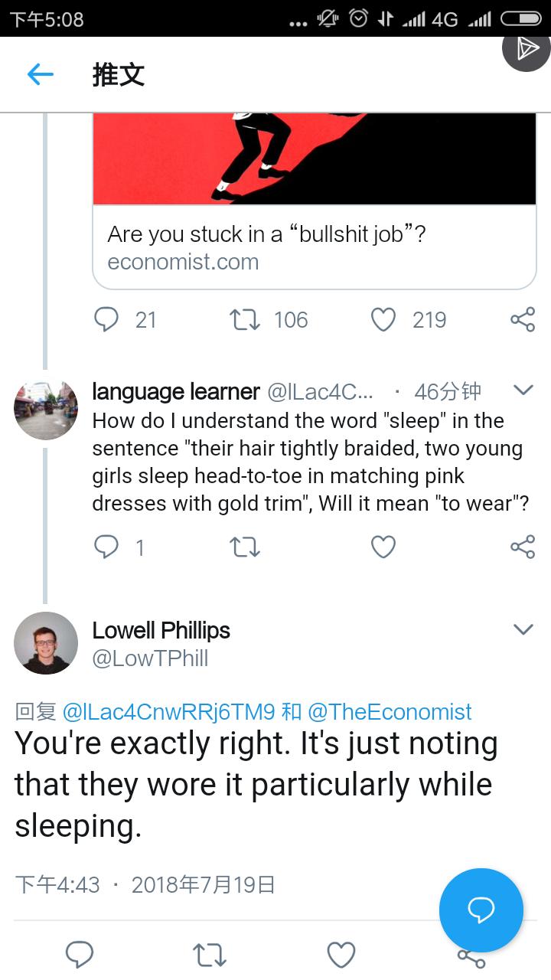Reply to language learner's question
The width and height of the screenshot is (551, 980).
pyautogui.click(x=107, y=547)
